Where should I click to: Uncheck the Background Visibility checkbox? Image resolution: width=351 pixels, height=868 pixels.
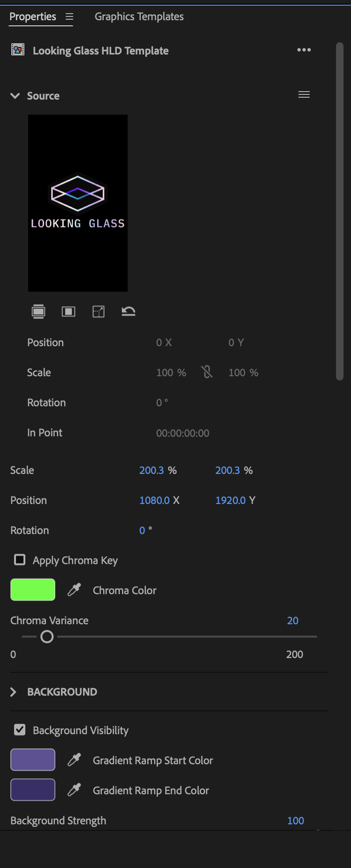coord(20,730)
